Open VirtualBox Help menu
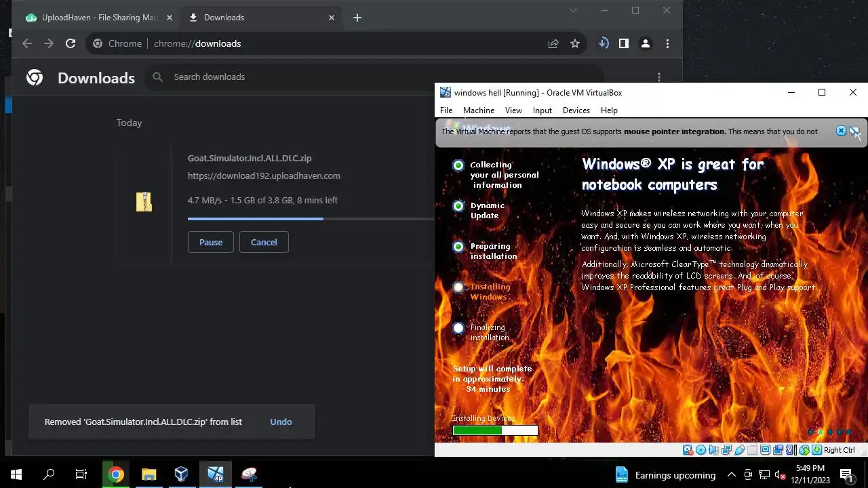This screenshot has height=488, width=868. click(x=609, y=110)
